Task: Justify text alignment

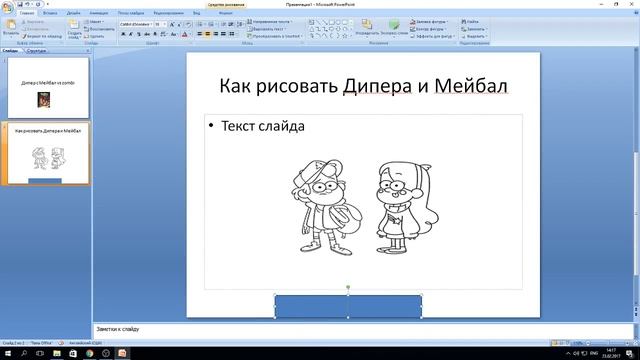Action: tap(223, 34)
